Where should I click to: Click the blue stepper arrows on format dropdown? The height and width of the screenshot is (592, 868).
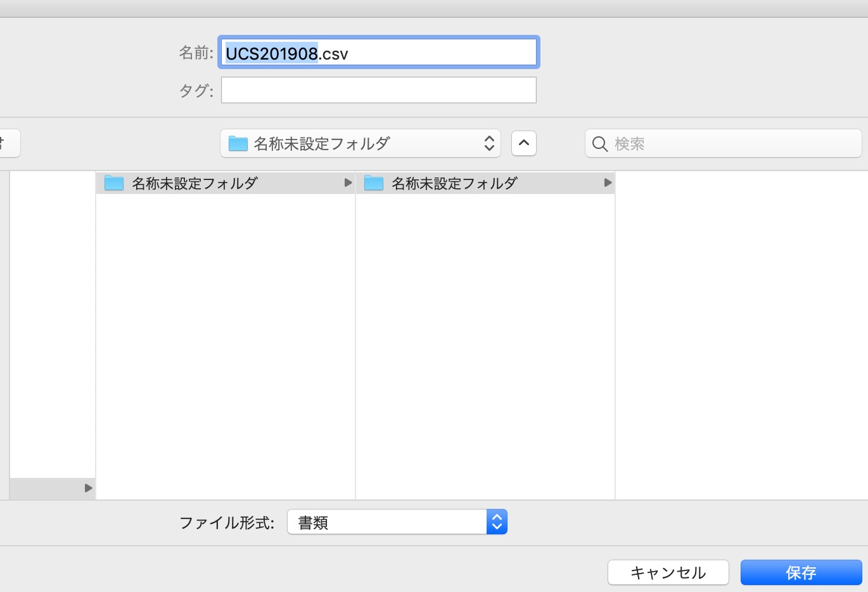pos(497,522)
